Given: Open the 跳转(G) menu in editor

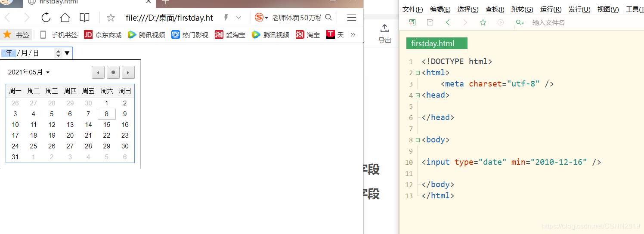Looking at the screenshot, I should tap(522, 9).
